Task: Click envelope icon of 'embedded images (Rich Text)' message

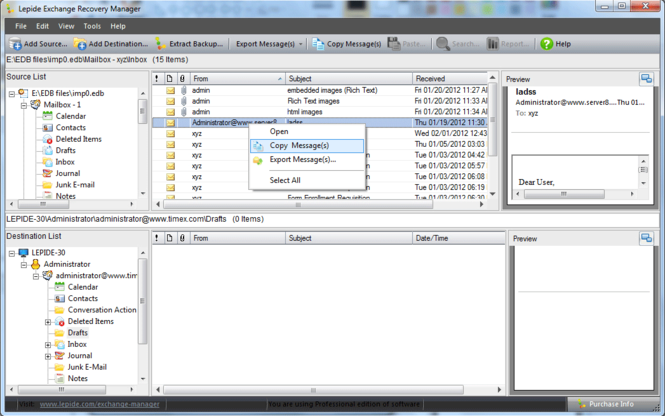Action: (x=170, y=90)
